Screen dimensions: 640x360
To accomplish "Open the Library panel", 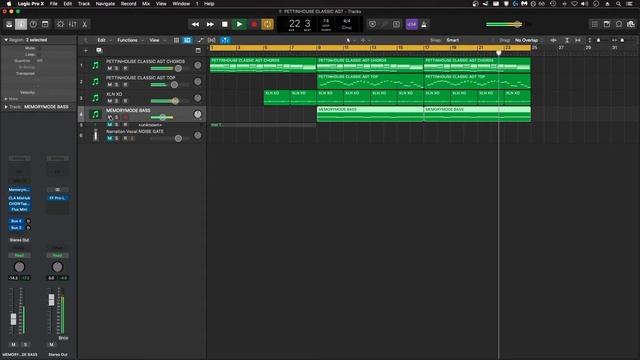I will click(x=9, y=24).
